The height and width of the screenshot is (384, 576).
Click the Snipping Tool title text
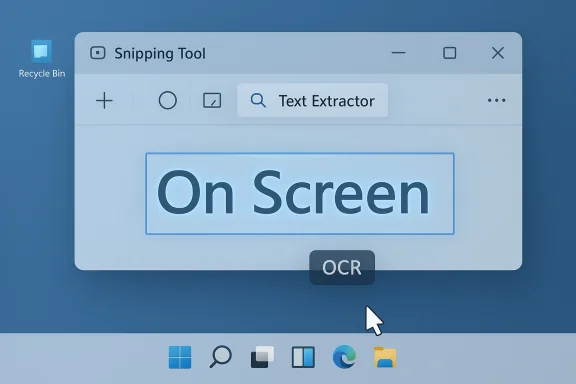pos(160,54)
